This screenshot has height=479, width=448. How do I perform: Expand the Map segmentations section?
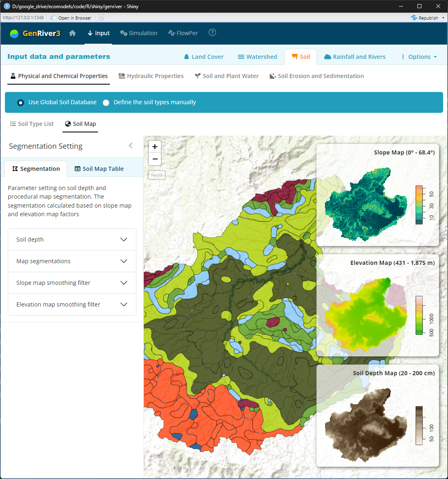[72, 261]
